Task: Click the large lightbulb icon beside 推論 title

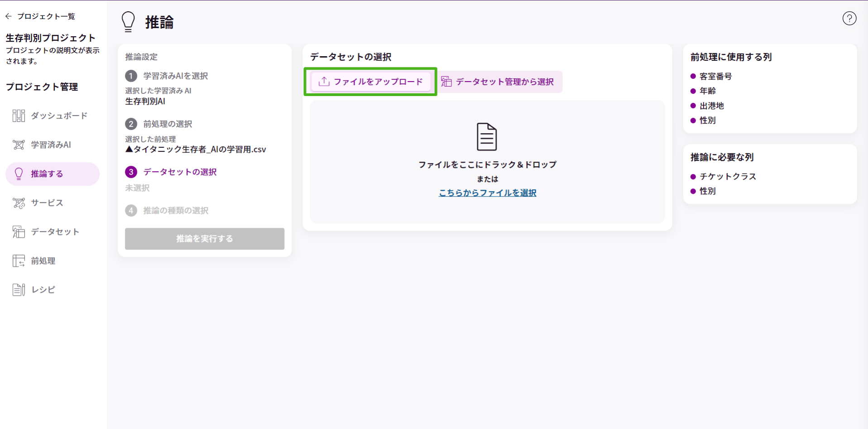Action: [x=128, y=22]
